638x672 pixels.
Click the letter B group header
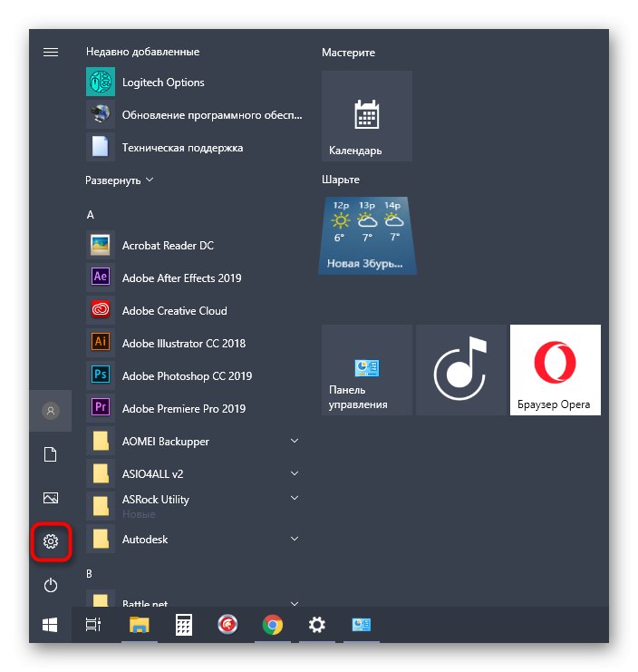(90, 573)
